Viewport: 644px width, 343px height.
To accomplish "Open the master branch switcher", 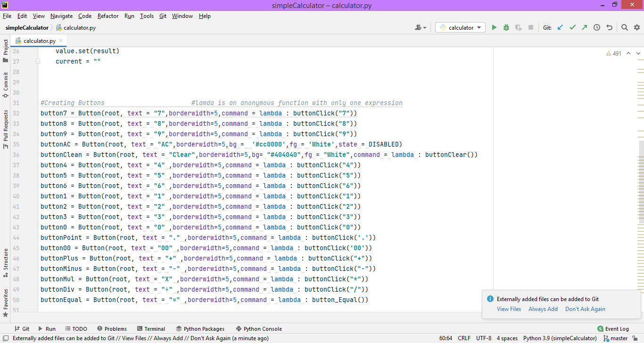I will point(619,338).
